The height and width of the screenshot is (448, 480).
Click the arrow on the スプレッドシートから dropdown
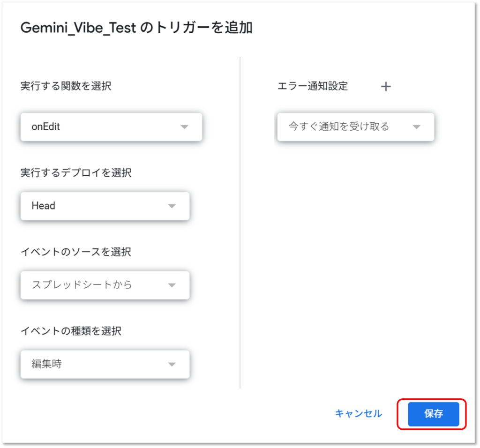[172, 285]
